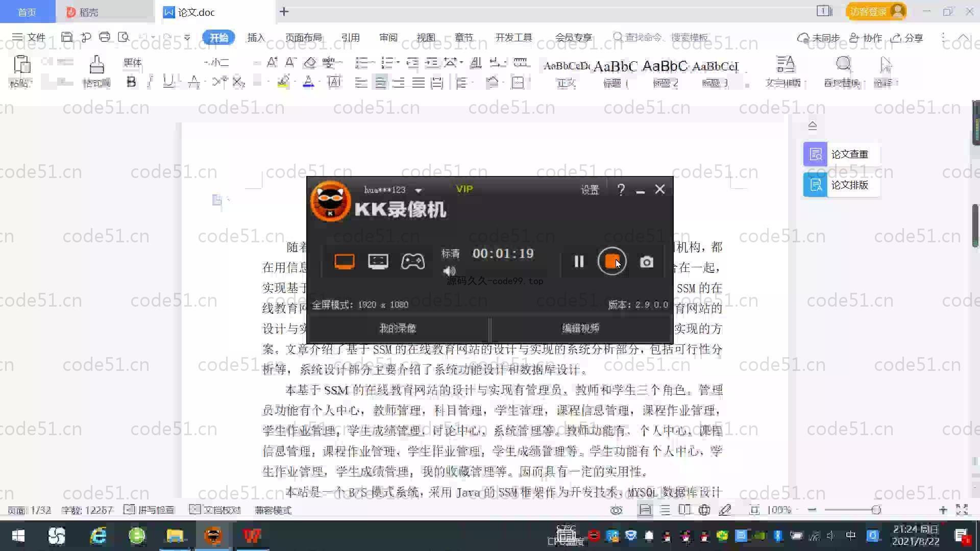Increase font size

(x=273, y=63)
